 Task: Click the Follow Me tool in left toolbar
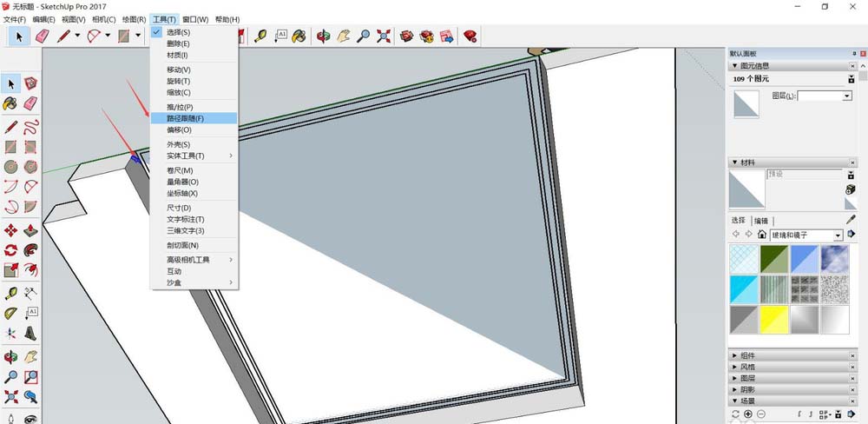(x=31, y=250)
